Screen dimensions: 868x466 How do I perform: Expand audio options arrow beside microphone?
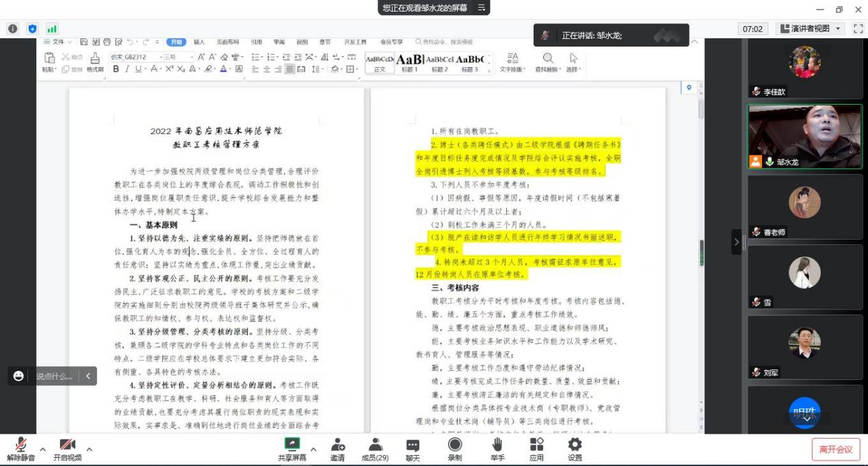pos(42,450)
